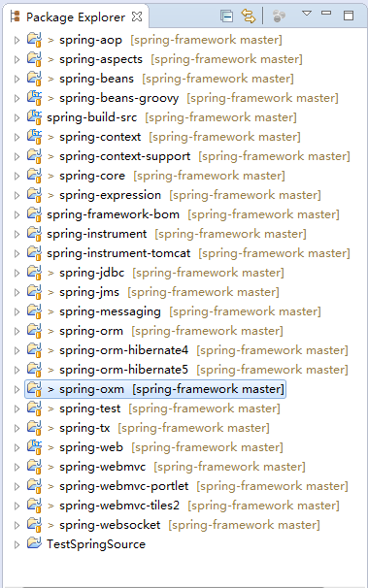Expand the spring-webmvc project node
Screen dimensions: 368x588
[x=17, y=468]
